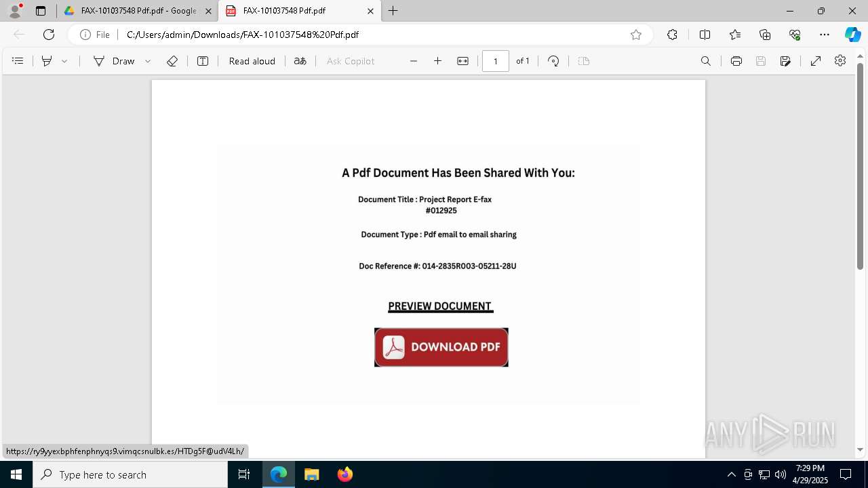View File site information
This screenshot has width=868, height=488.
pos(95,35)
